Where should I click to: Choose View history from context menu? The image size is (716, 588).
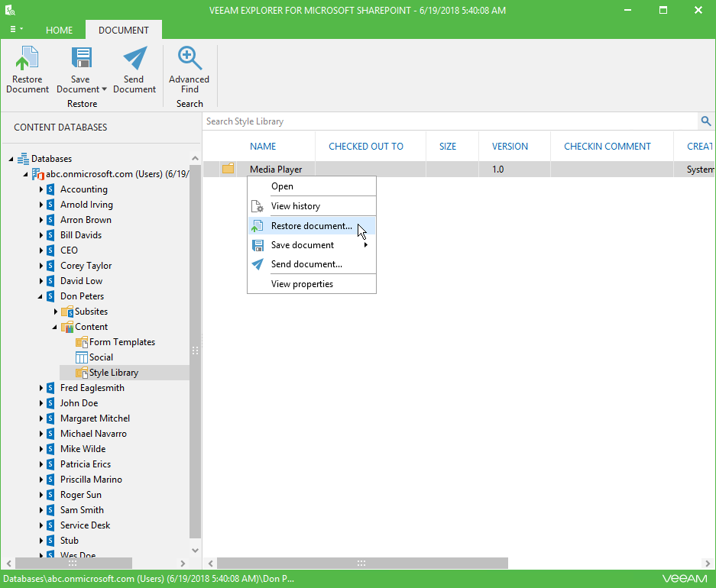coord(312,206)
